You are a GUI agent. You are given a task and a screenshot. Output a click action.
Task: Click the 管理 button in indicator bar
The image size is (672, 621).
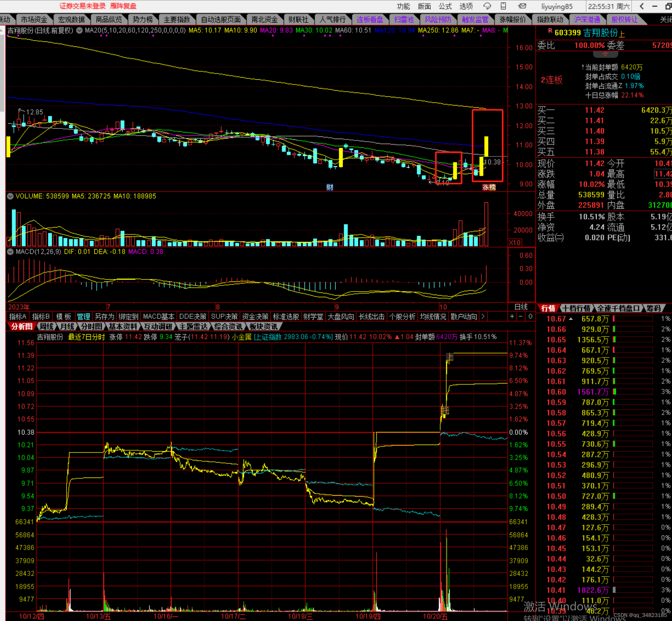tap(83, 316)
